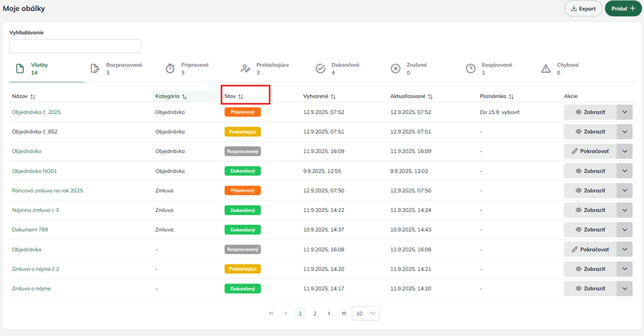Sort by Kategória column
The width and height of the screenshot is (644, 336).
(184, 96)
